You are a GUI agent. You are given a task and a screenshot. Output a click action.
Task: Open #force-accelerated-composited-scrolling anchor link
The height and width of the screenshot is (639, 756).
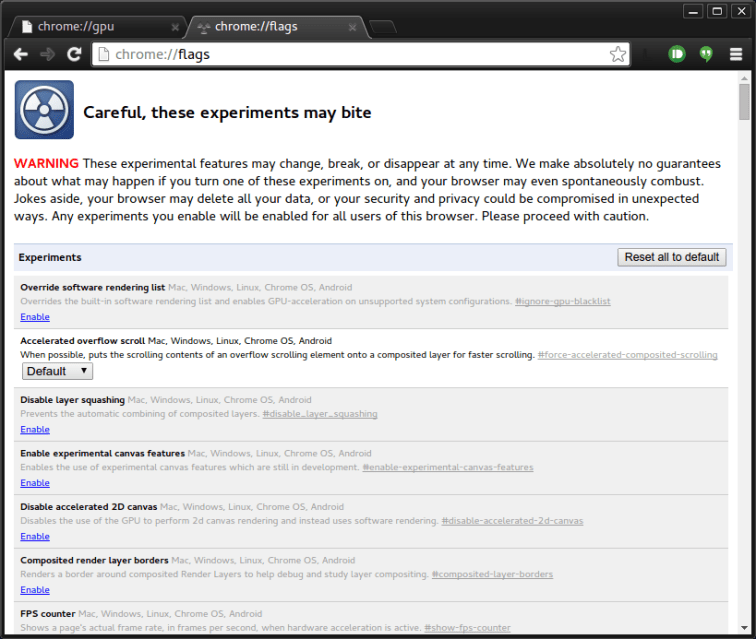[x=627, y=355]
